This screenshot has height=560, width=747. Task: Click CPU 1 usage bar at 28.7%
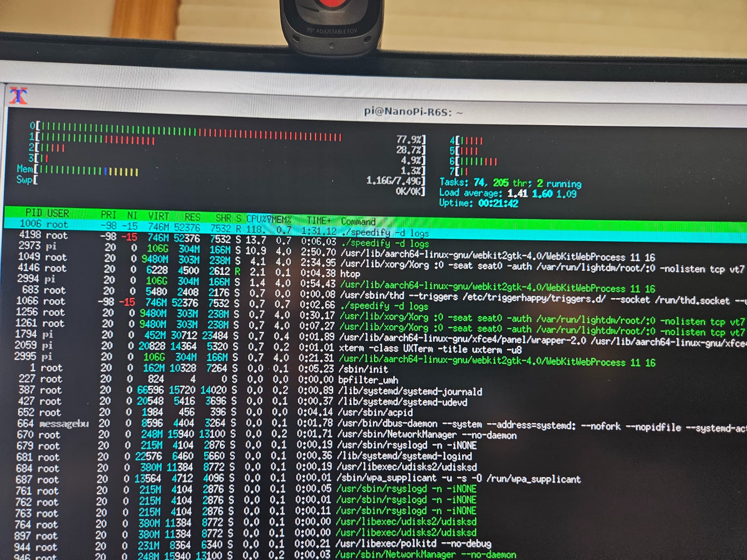point(228,143)
